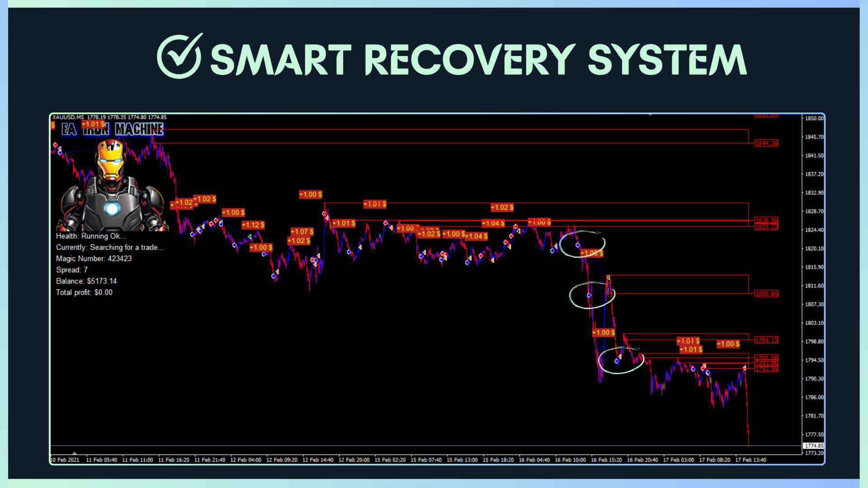868x488 pixels.
Task: Click the 10 Feb 2021 date label
Action: (65, 460)
